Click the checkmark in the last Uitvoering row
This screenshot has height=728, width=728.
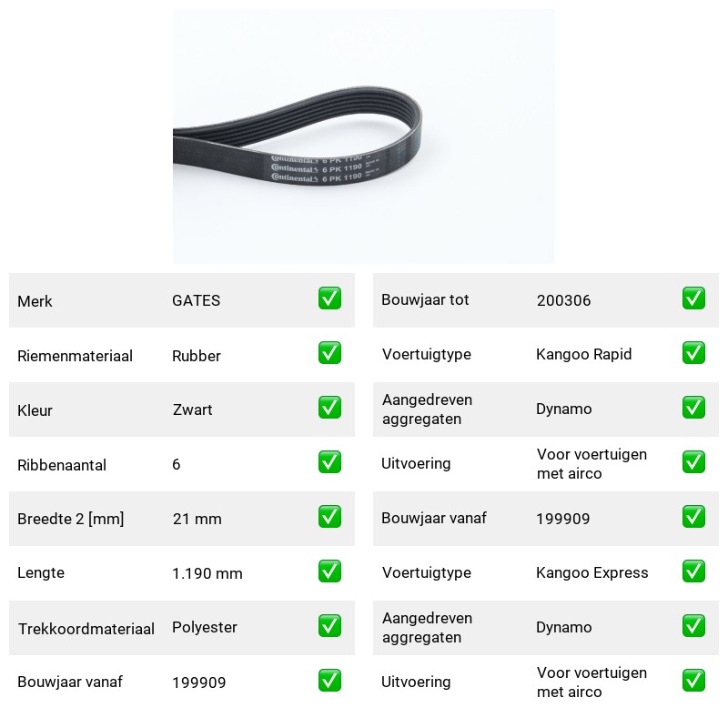[x=693, y=681]
